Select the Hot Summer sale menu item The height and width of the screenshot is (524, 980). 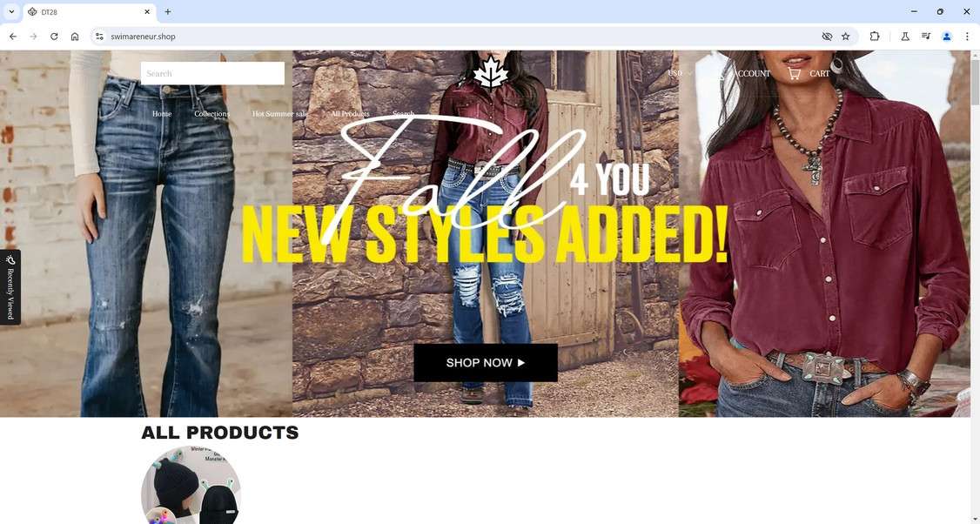279,114
